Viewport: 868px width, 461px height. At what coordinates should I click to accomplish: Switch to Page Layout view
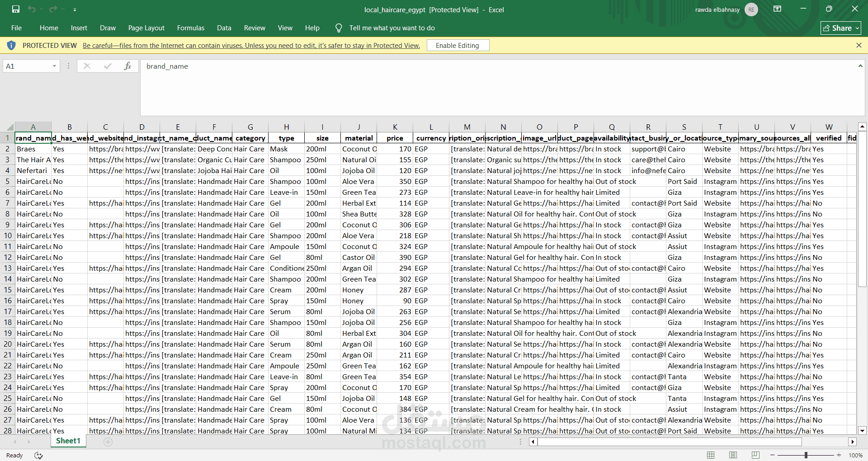733,455
